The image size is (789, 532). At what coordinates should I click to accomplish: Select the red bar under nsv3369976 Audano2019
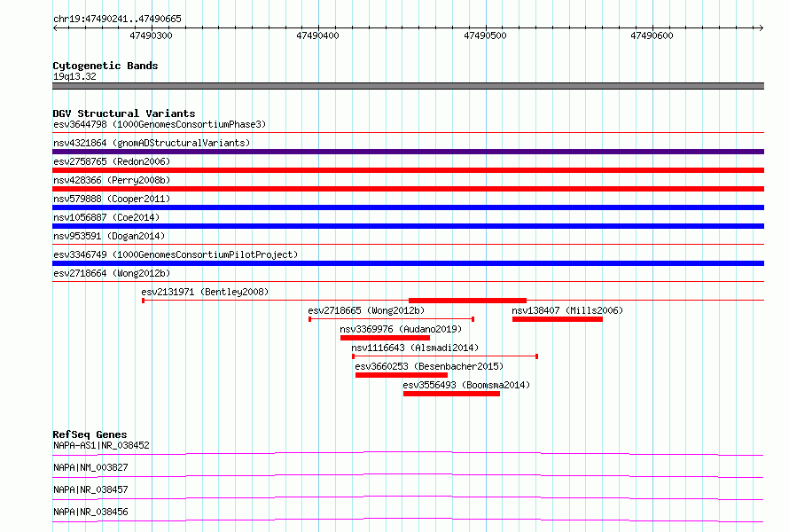pyautogui.click(x=385, y=338)
